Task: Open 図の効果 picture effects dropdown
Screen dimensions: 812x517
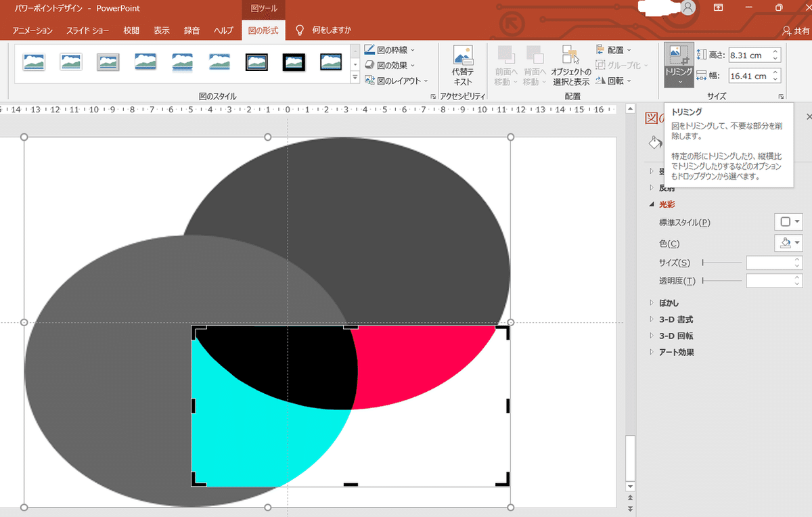Action: [x=390, y=66]
